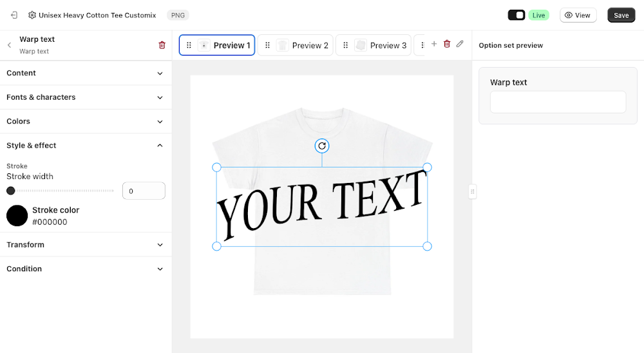
Task: Click the rotate handle above the text
Action: [322, 146]
